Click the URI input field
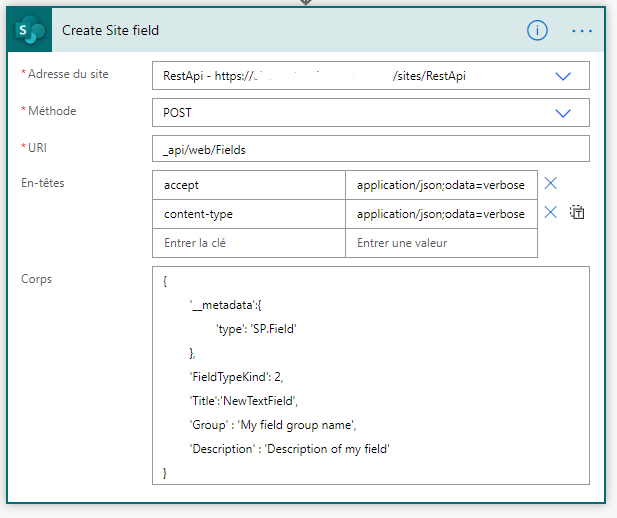Viewport: 617px width, 518px height. point(371,149)
